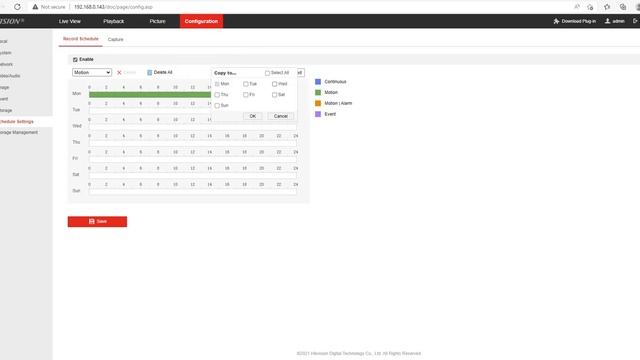Switch to the Capture subtab
This screenshot has height=360, width=640.
click(x=116, y=39)
